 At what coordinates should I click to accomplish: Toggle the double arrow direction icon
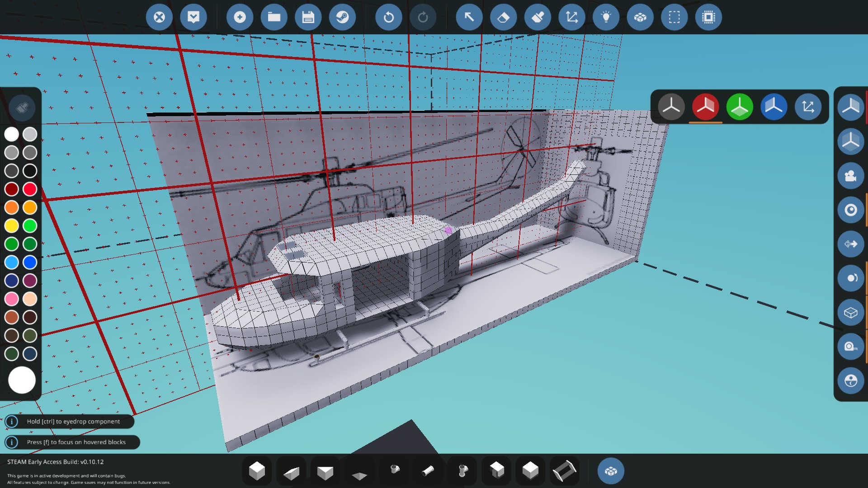coord(851,244)
